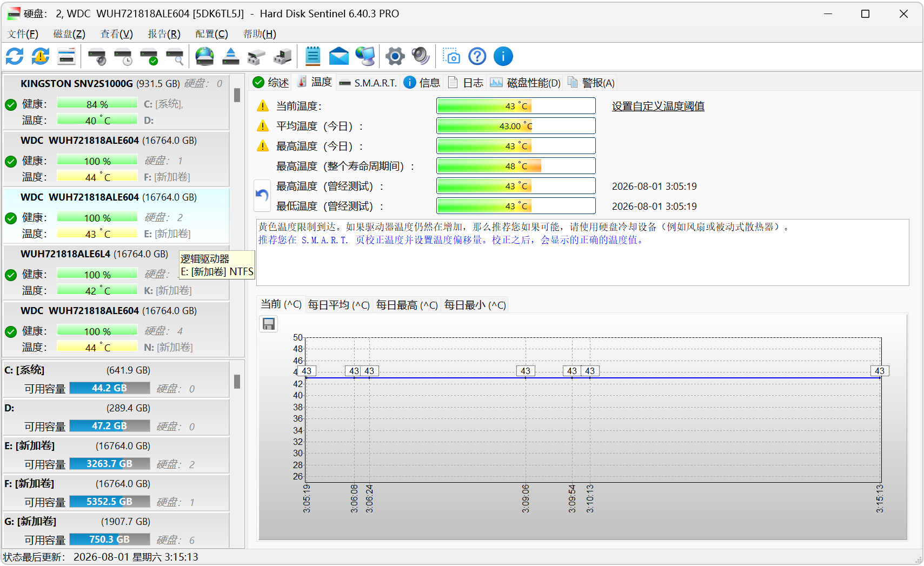Click the warning icon beside 当前温度

tap(263, 106)
